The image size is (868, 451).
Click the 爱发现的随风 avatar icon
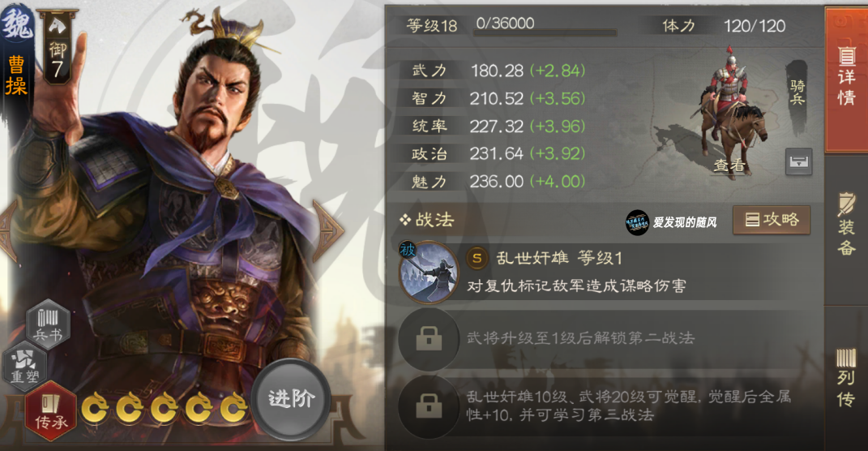click(x=636, y=223)
